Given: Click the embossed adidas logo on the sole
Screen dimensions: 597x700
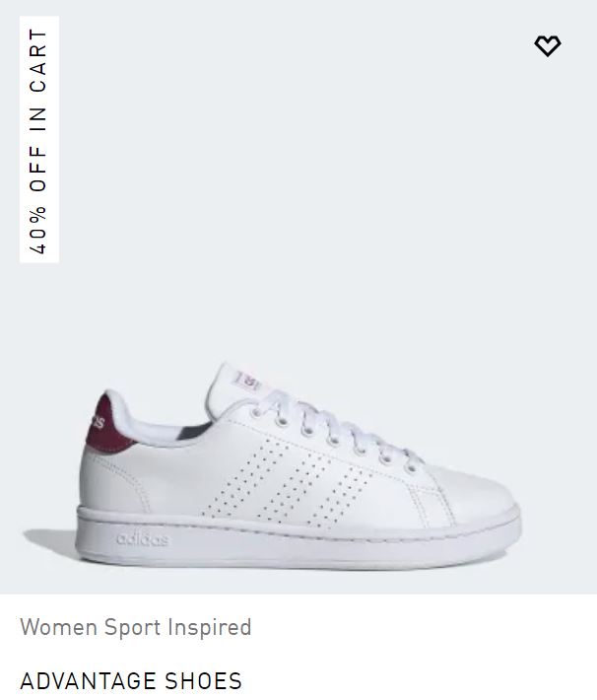Looking at the screenshot, I should click(143, 539).
